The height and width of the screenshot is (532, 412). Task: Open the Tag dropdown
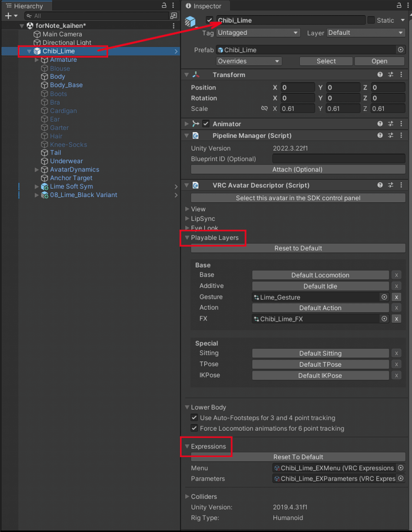click(x=259, y=33)
